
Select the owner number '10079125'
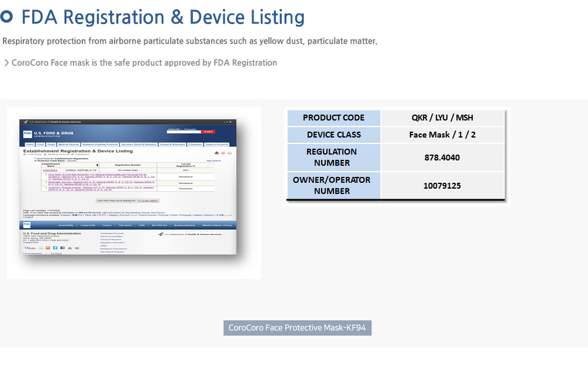coord(443,186)
